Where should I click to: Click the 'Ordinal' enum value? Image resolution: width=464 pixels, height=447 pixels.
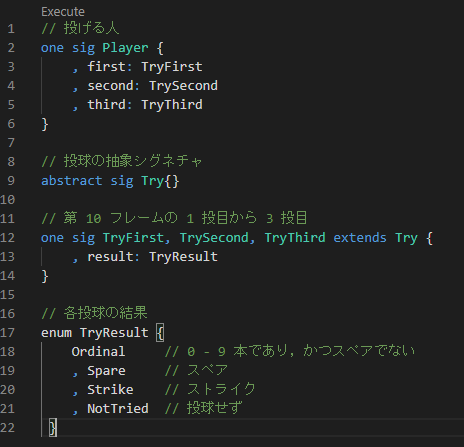98,352
